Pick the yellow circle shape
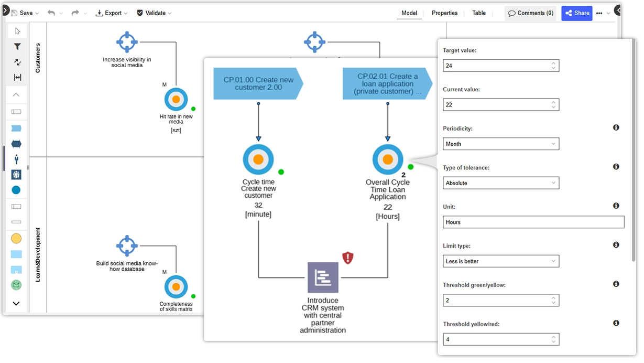 16,239
